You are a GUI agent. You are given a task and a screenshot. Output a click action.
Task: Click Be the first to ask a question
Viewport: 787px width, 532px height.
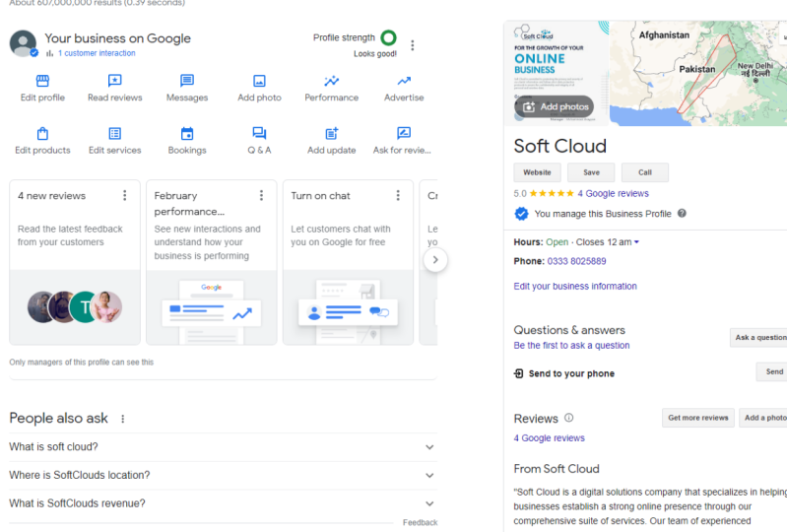(571, 345)
